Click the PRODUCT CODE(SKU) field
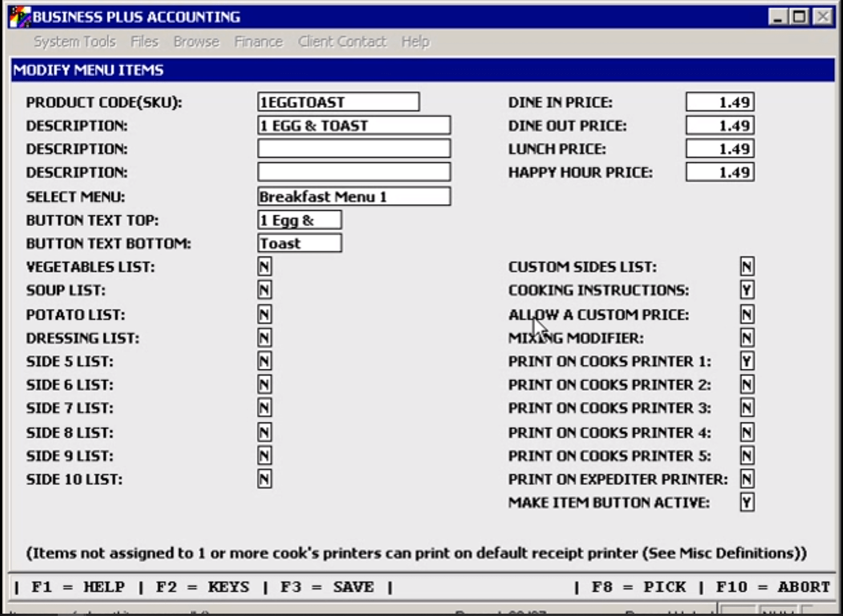 pos(339,101)
